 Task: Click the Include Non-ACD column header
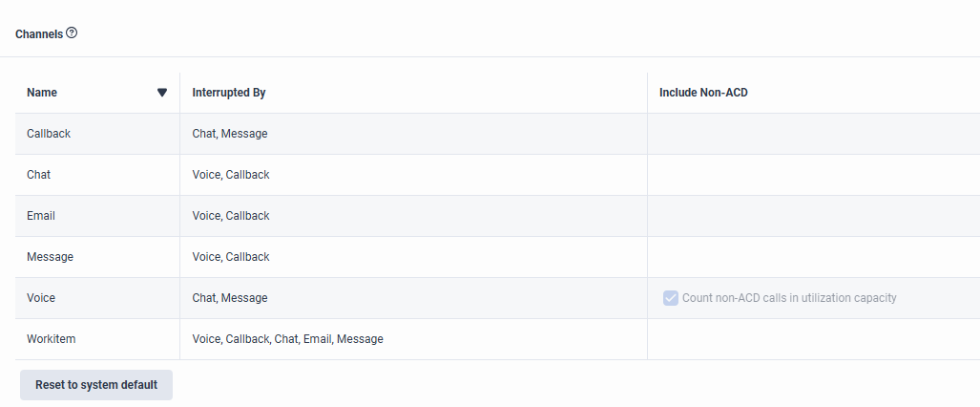703,93
